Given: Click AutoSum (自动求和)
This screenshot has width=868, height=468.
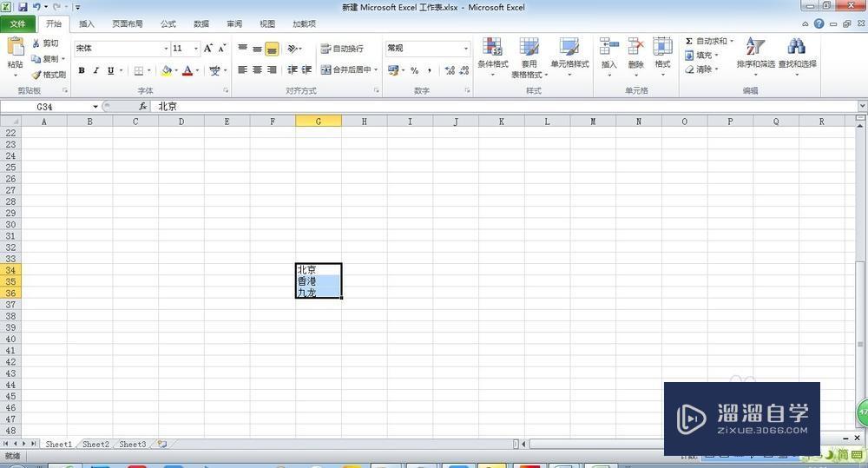Looking at the screenshot, I should click(x=708, y=42).
